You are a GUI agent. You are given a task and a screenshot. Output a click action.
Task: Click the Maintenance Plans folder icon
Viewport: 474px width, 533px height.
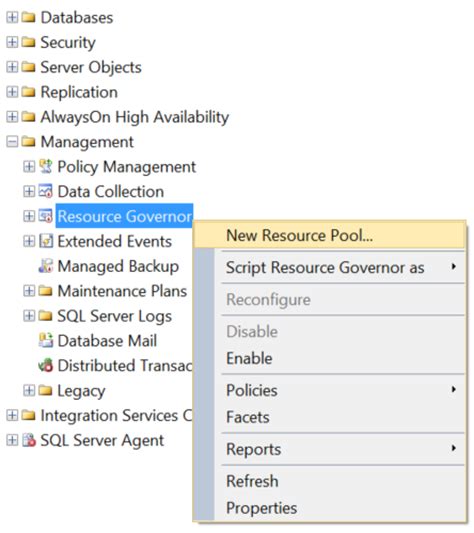tap(46, 291)
